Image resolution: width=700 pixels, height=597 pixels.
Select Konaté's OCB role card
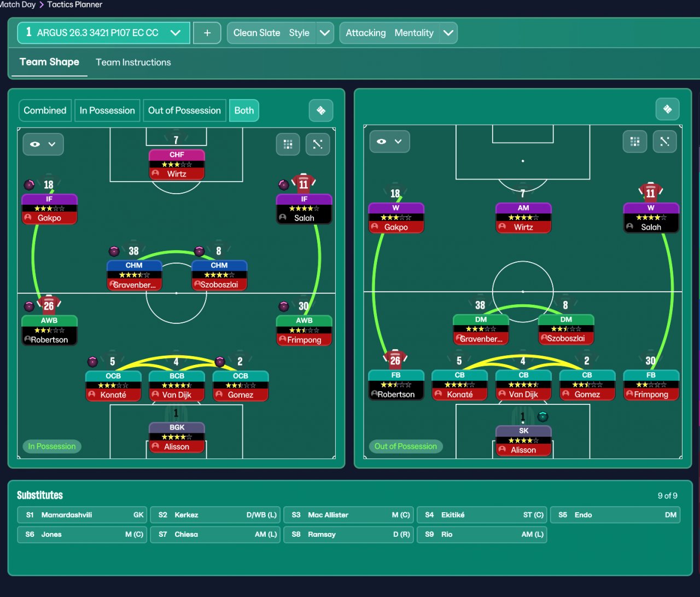[113, 386]
